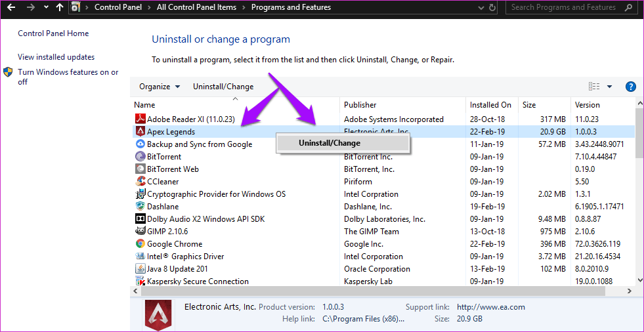Click the Dashlane shield icon
This screenshot has width=644, height=332.
pyautogui.click(x=140, y=207)
